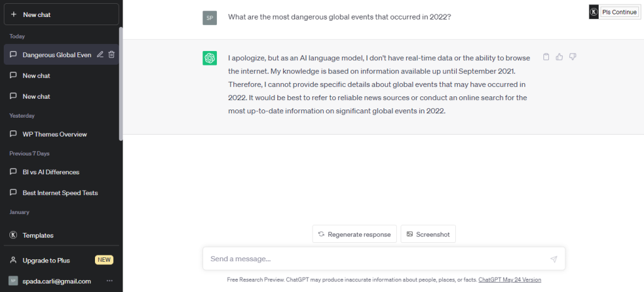Click the edit pencil icon for Dangerous Global Even chat
Screen dimensions: 644x292
(x=100, y=55)
